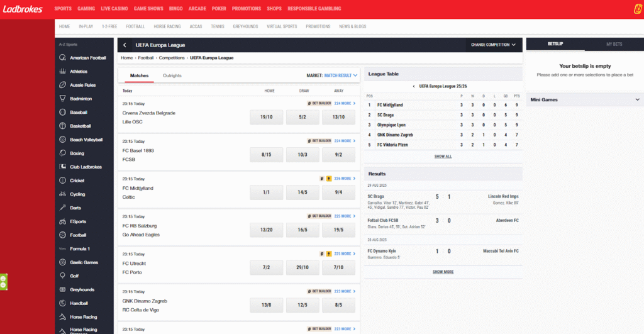Select home odds 19/10 for Crvena Zvezda Belgrade

pyautogui.click(x=266, y=118)
